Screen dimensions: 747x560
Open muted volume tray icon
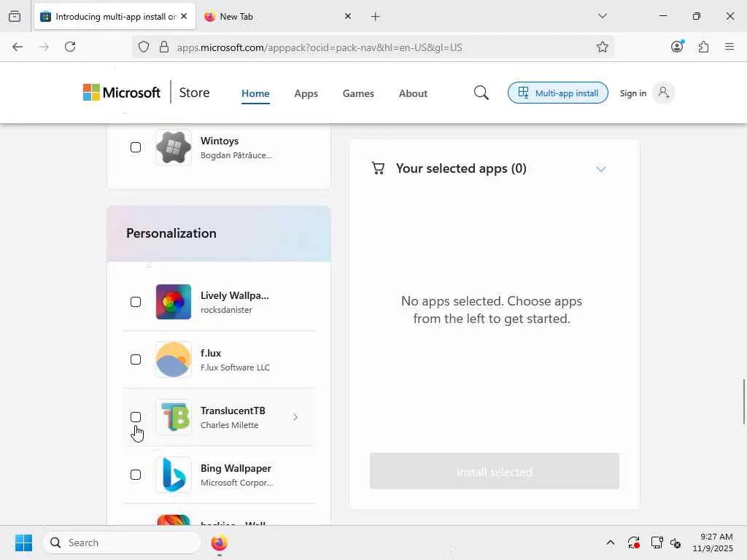675,542
